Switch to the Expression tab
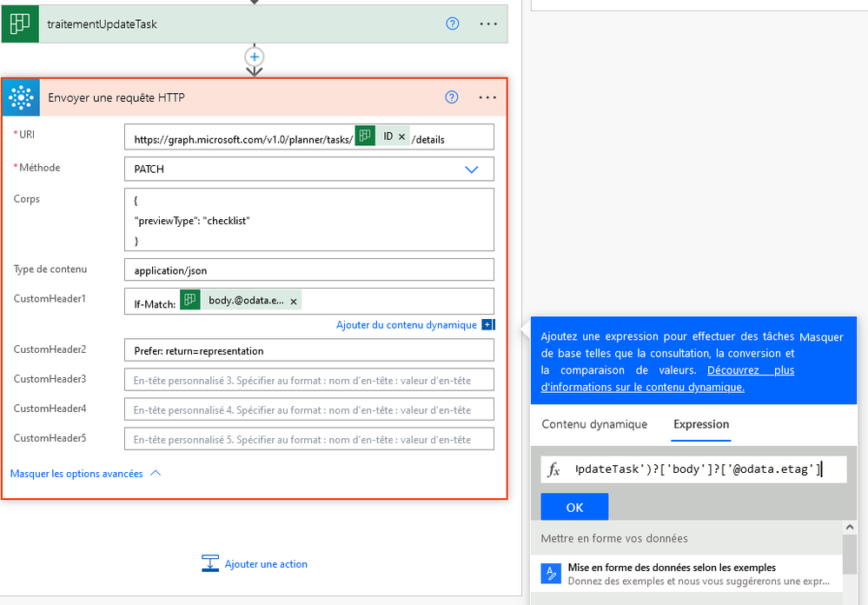868x605 pixels. (701, 424)
